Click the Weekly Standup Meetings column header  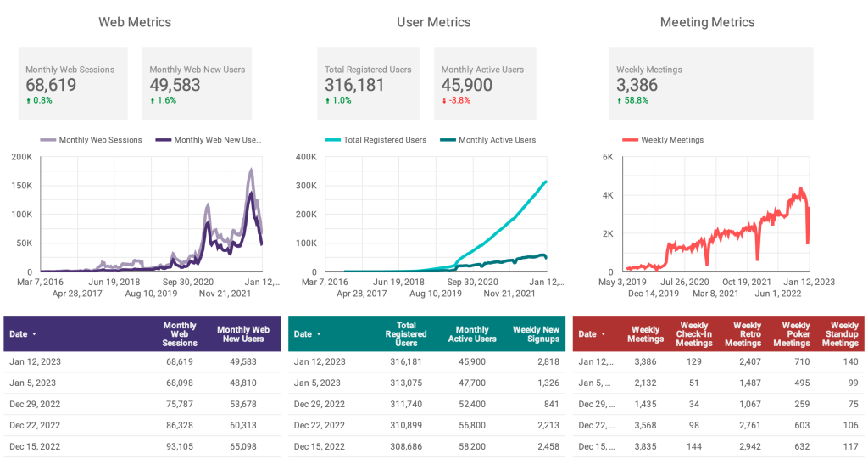click(840, 334)
